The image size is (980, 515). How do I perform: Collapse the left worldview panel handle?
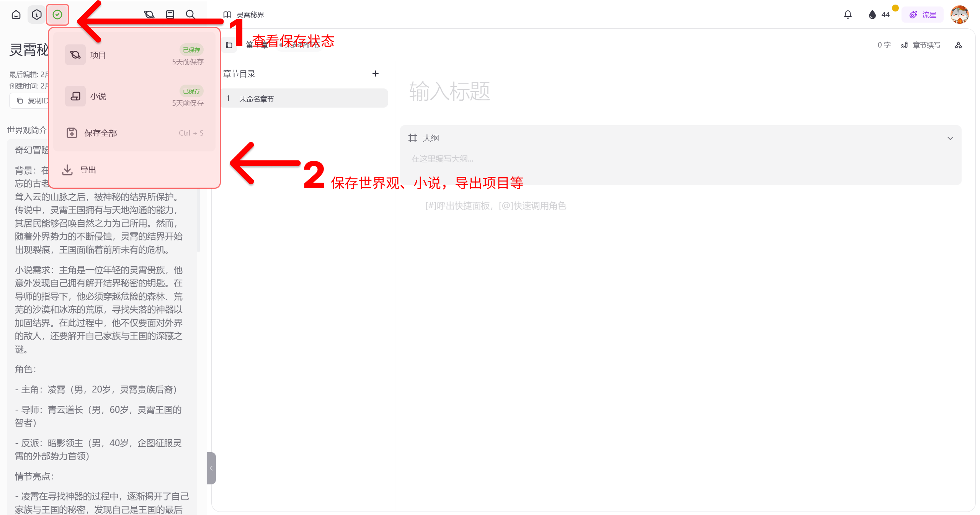pyautogui.click(x=211, y=468)
